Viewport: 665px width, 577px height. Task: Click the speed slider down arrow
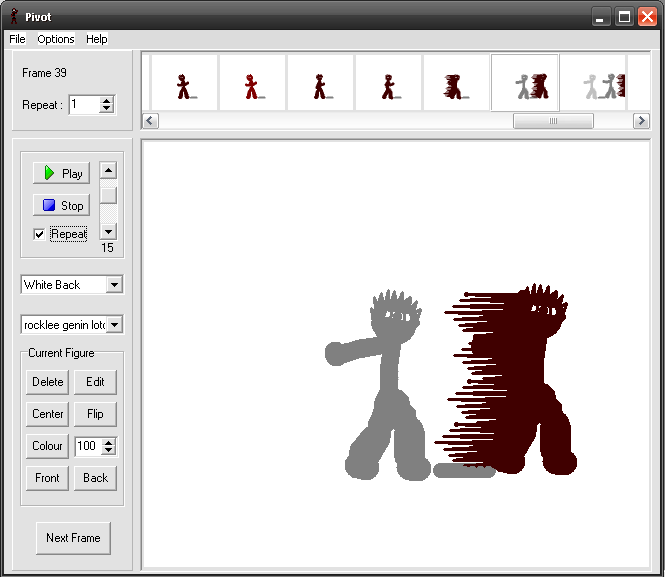[x=109, y=231]
